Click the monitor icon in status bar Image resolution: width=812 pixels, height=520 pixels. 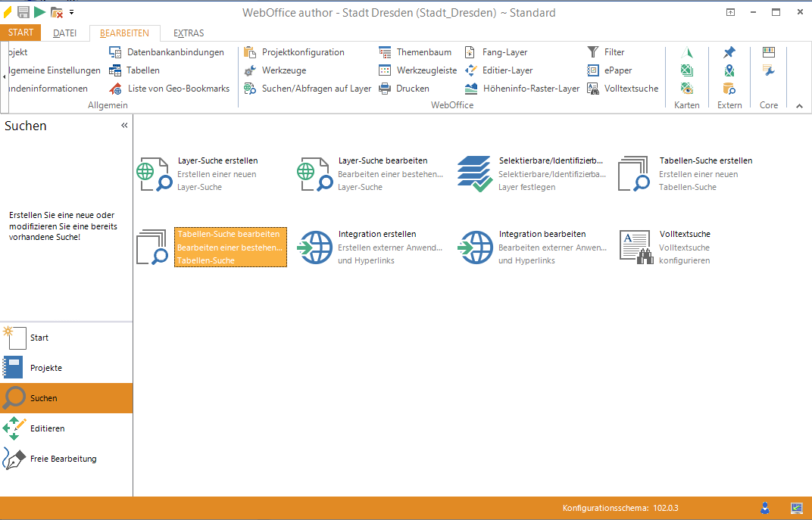[x=796, y=507]
